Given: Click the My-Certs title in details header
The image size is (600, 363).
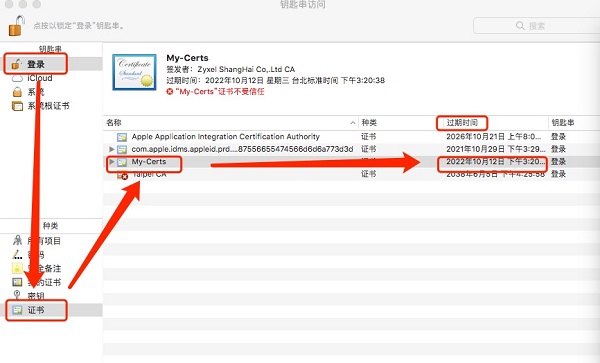Looking at the screenshot, I should (x=187, y=58).
